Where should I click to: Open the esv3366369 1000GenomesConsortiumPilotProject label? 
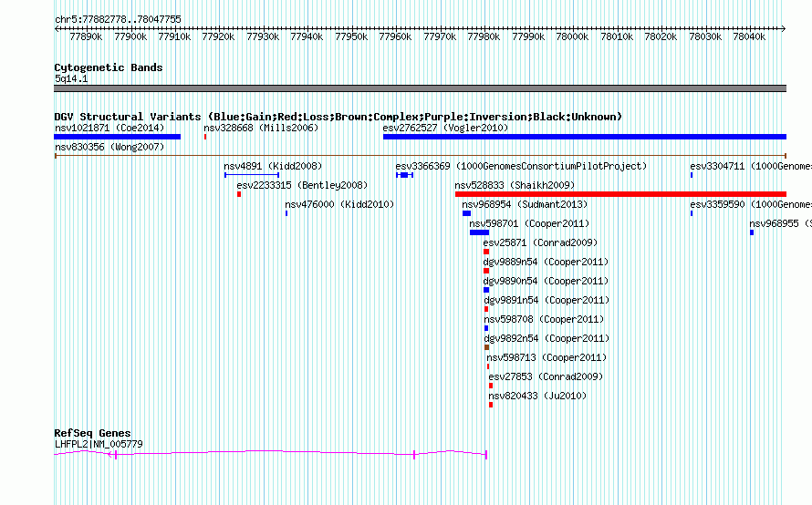click(x=521, y=166)
